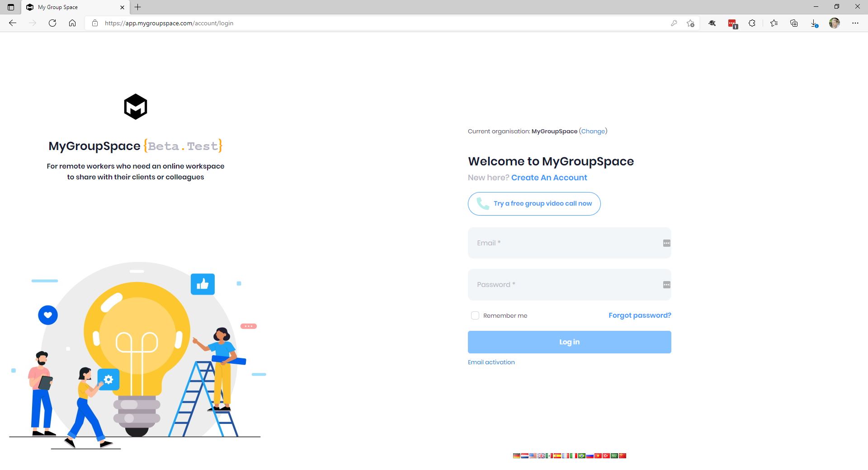Open the browser profile avatar
Screen dimensions: 868x470
click(x=835, y=23)
